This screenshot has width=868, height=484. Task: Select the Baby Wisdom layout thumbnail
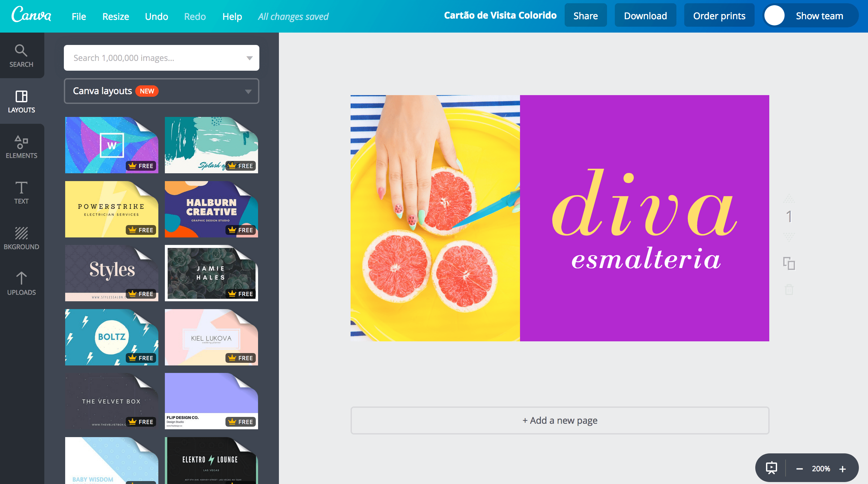click(111, 461)
